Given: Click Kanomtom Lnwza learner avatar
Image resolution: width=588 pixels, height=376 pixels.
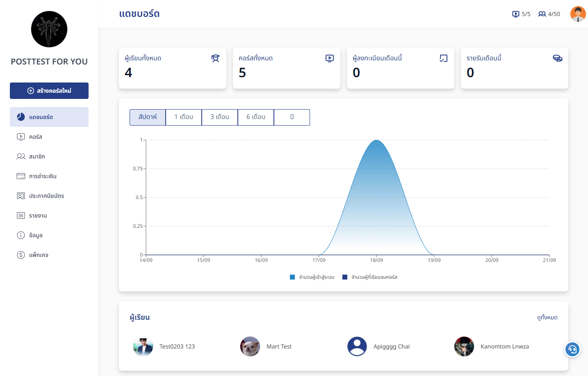Looking at the screenshot, I should click(x=464, y=346).
